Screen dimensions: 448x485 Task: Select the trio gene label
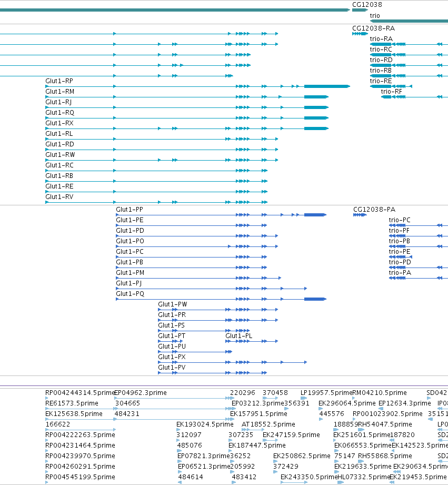[375, 15]
